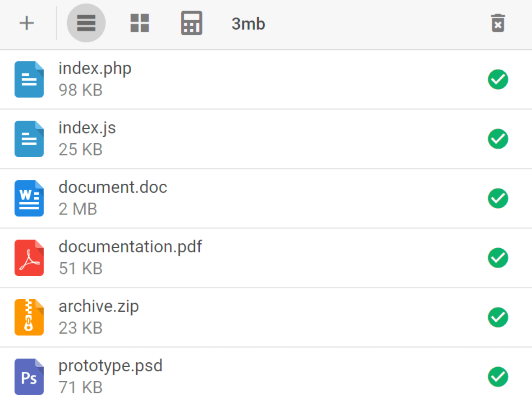Click the index.js file icon
The image size is (532, 401).
pos(29,139)
